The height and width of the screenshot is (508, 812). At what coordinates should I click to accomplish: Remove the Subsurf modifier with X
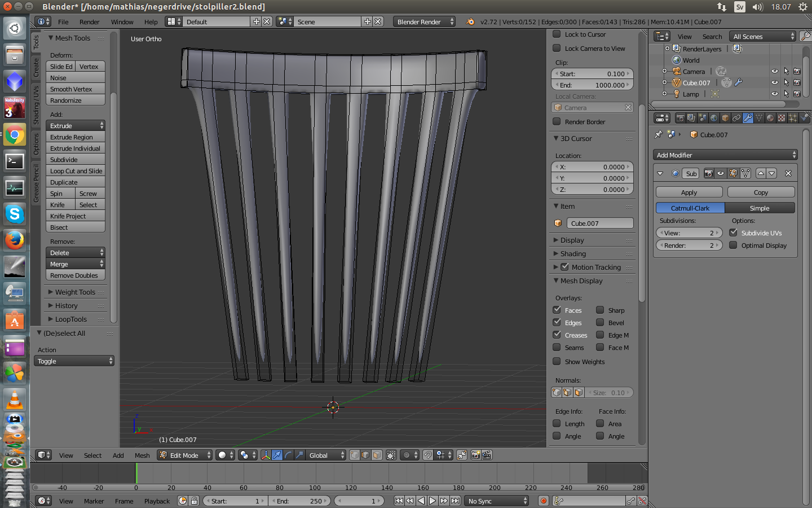click(x=788, y=173)
